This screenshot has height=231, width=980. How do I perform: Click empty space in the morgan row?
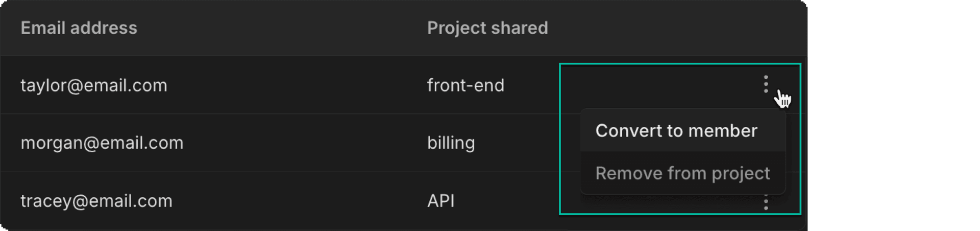click(306, 143)
